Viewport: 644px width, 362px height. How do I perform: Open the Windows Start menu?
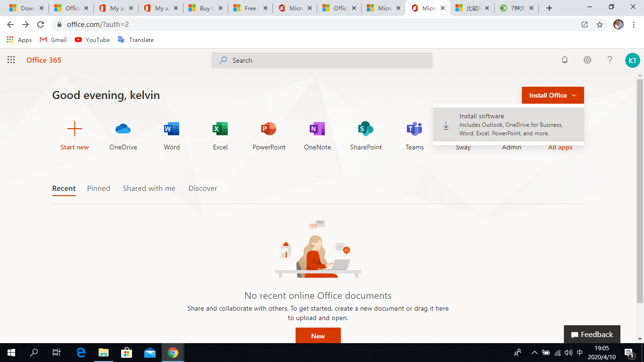(x=11, y=352)
